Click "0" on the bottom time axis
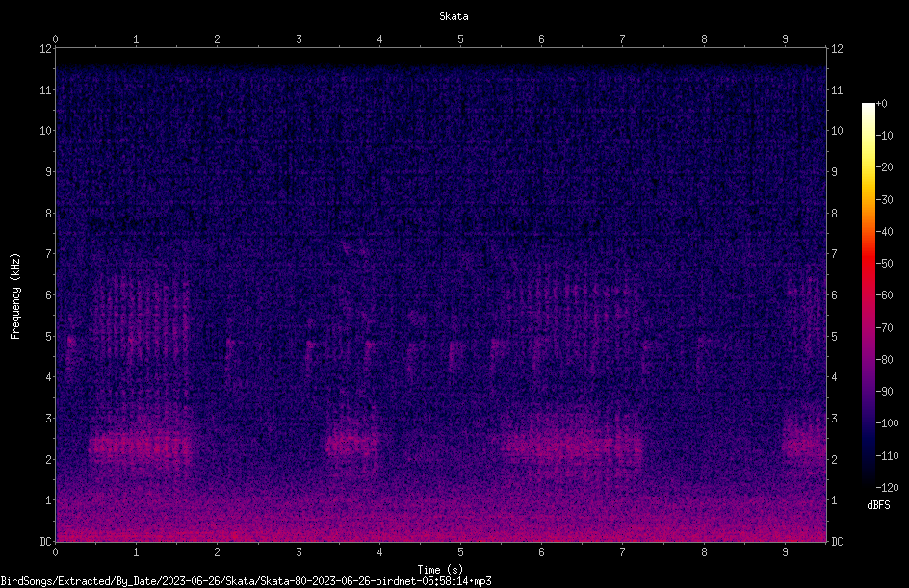Image resolution: width=909 pixels, height=588 pixels. click(x=55, y=552)
